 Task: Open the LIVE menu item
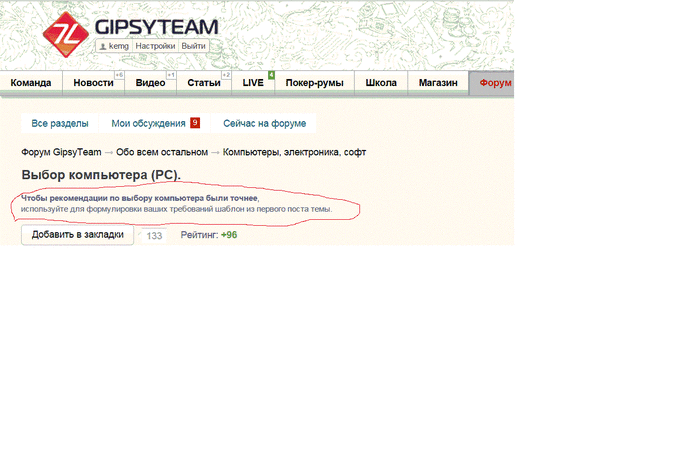click(253, 83)
